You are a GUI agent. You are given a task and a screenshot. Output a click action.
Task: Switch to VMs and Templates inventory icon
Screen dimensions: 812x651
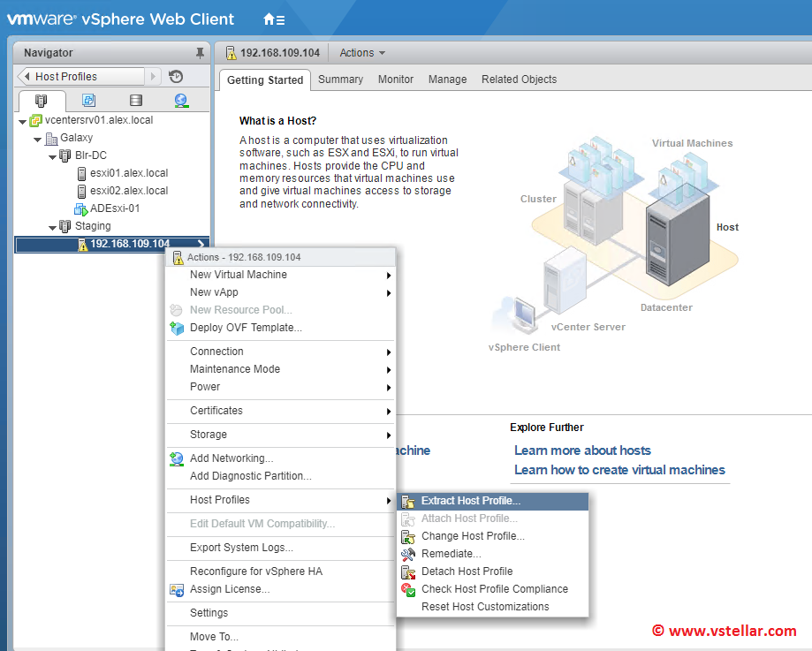tap(88, 100)
